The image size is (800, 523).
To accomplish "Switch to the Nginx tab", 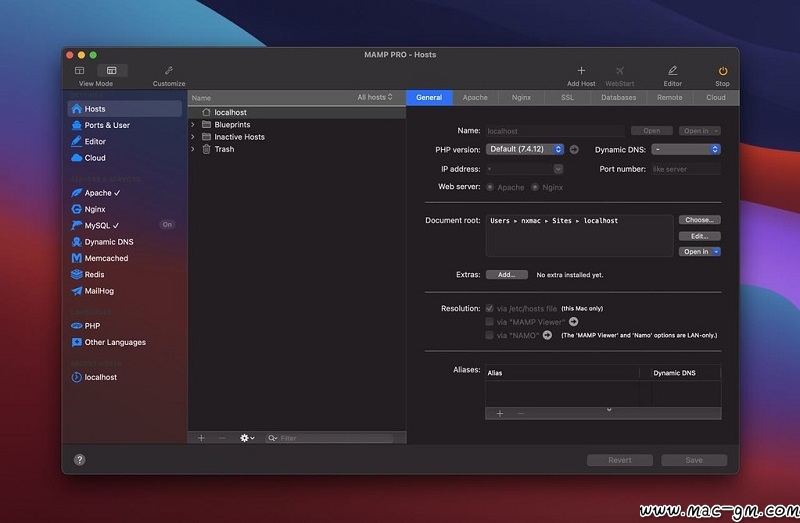I will tap(521, 97).
